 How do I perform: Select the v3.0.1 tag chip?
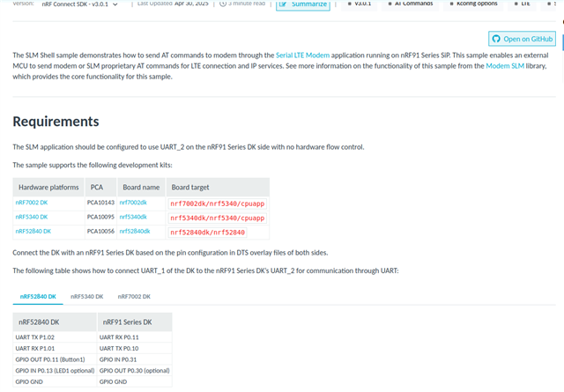point(359,4)
